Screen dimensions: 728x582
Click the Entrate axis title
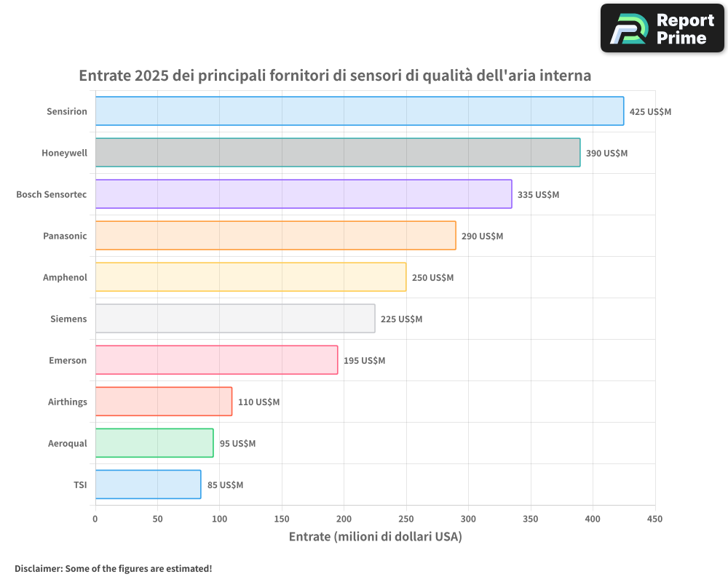(x=375, y=536)
